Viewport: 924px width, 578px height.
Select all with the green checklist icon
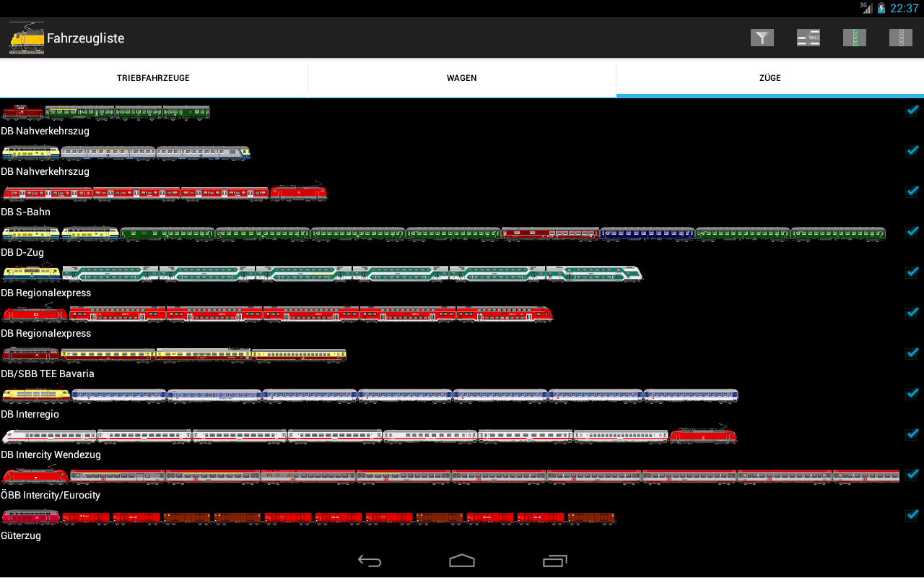[x=855, y=38]
